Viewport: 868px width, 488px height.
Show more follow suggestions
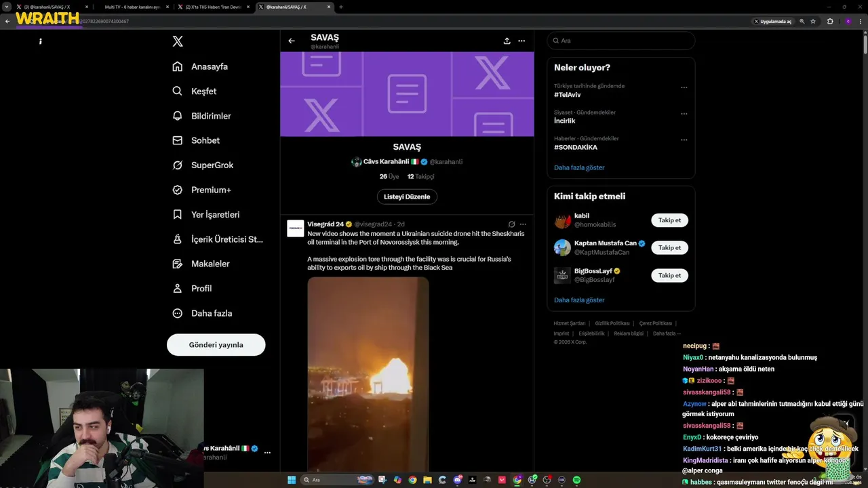(x=579, y=300)
